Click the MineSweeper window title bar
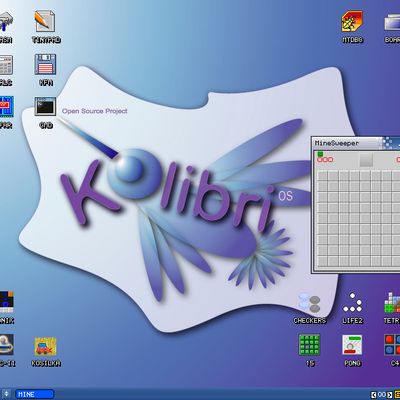 point(347,143)
